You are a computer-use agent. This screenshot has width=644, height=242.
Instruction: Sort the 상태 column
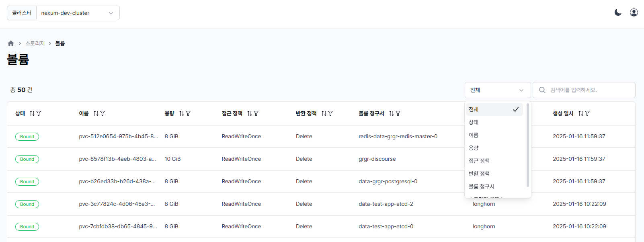tap(32, 113)
